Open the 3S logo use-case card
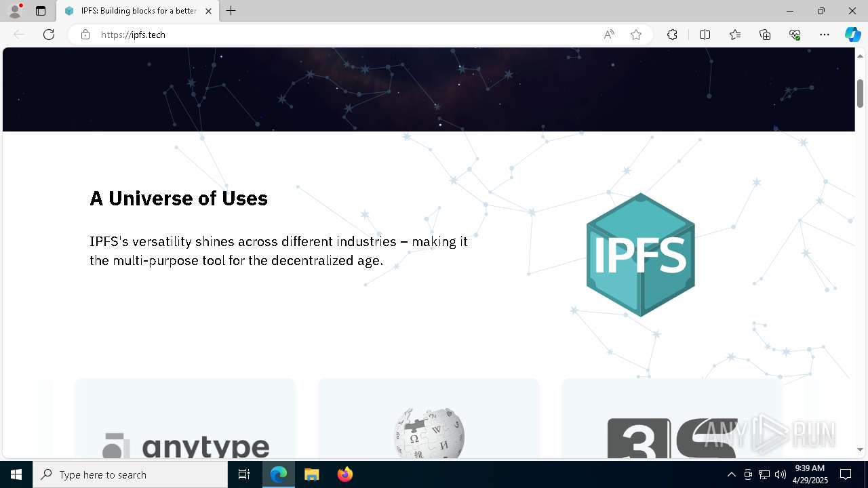 coord(672,418)
